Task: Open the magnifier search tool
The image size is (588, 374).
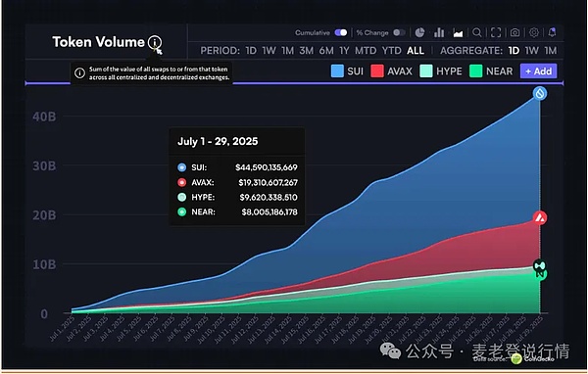Action: click(x=476, y=33)
